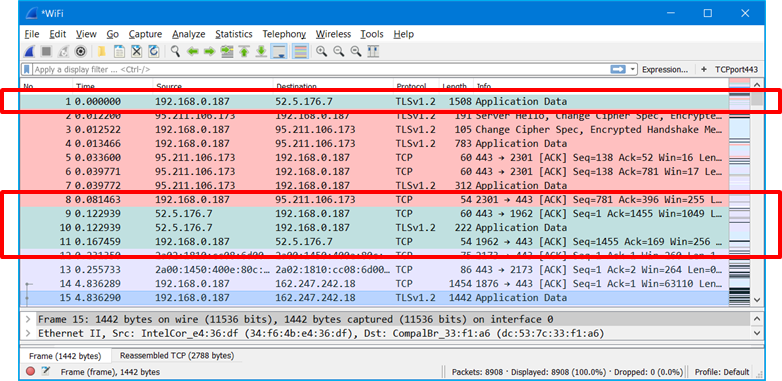This screenshot has height=381, width=782.
Task: Open capture file properties from status bar icon
Action: pos(46,372)
